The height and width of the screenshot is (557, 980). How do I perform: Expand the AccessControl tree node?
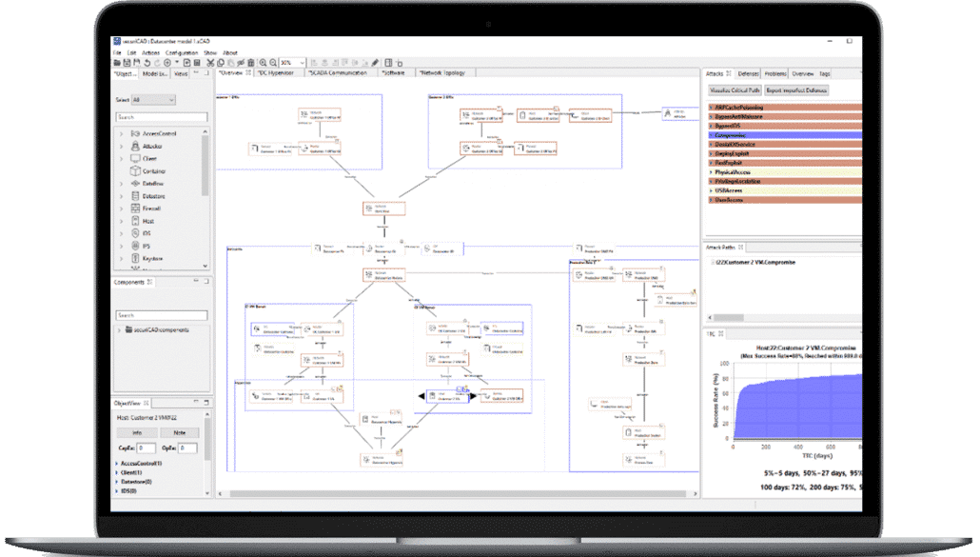tap(121, 134)
